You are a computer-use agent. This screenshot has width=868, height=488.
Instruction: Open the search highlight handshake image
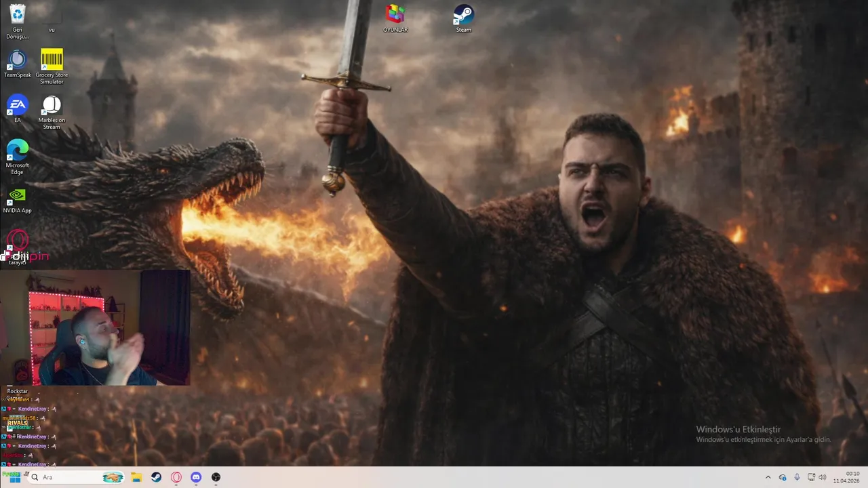[x=113, y=477]
